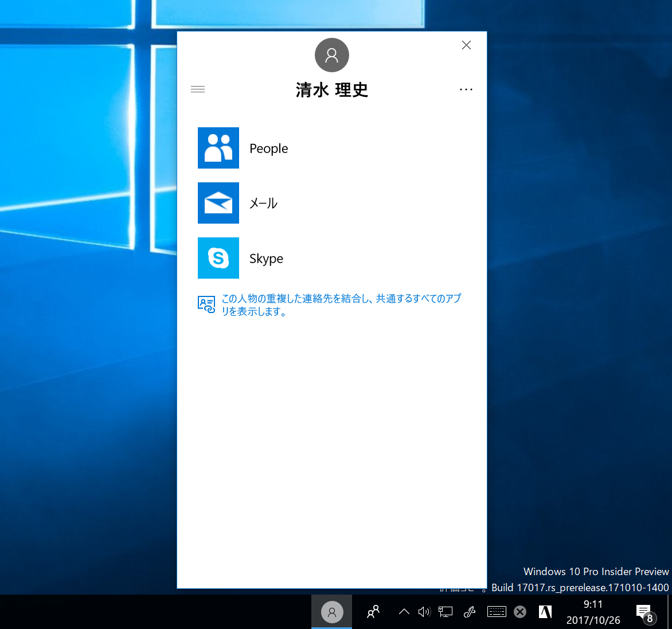Click the grayed X circle tray icon
Viewport: 672px width, 629px height.
(520, 611)
